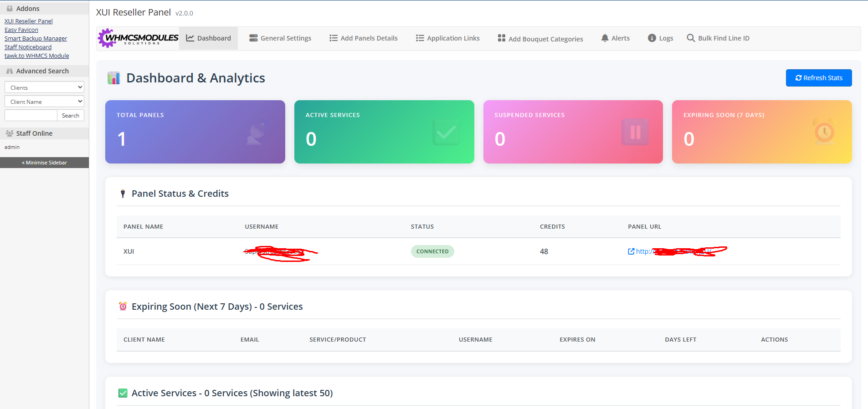
Task: Click the PANEL NAME column header
Action: pos(143,227)
